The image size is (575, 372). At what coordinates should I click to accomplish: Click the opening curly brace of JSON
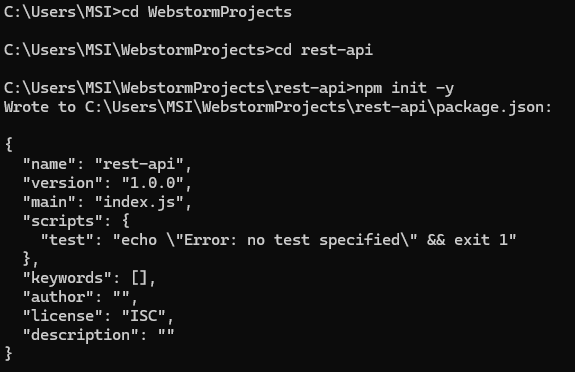(9, 144)
